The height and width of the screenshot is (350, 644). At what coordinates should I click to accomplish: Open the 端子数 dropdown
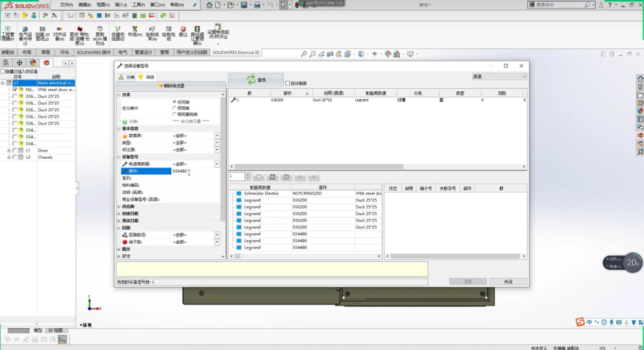[x=217, y=242]
